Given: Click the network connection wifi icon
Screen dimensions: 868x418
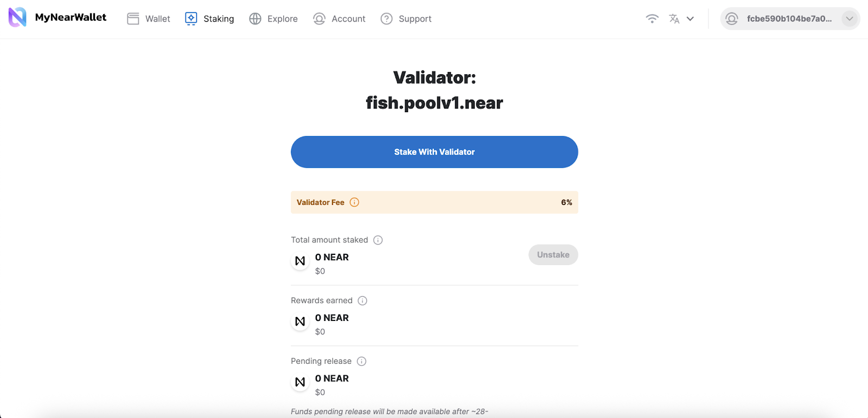Looking at the screenshot, I should 652,19.
